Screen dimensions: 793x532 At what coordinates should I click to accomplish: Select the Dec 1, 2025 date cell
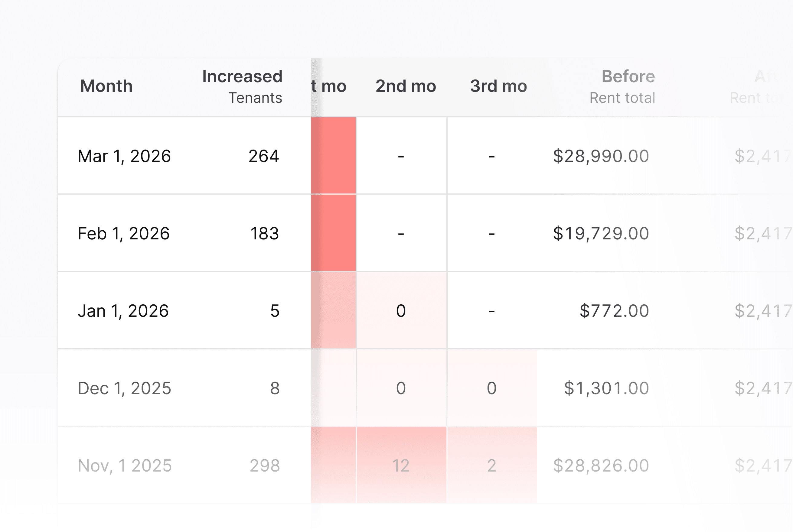pos(124,388)
